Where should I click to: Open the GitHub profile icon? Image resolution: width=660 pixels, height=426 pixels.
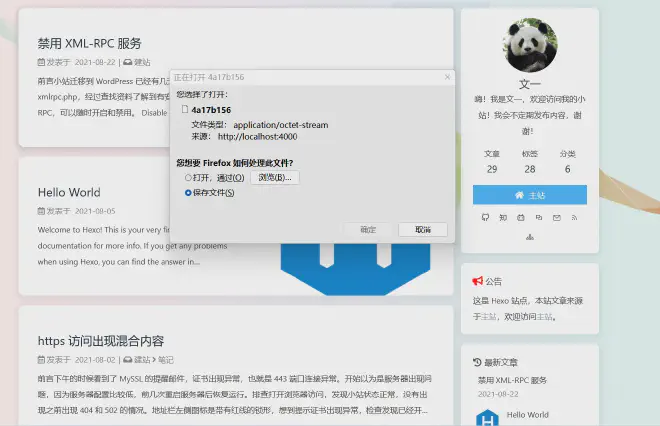[485, 218]
